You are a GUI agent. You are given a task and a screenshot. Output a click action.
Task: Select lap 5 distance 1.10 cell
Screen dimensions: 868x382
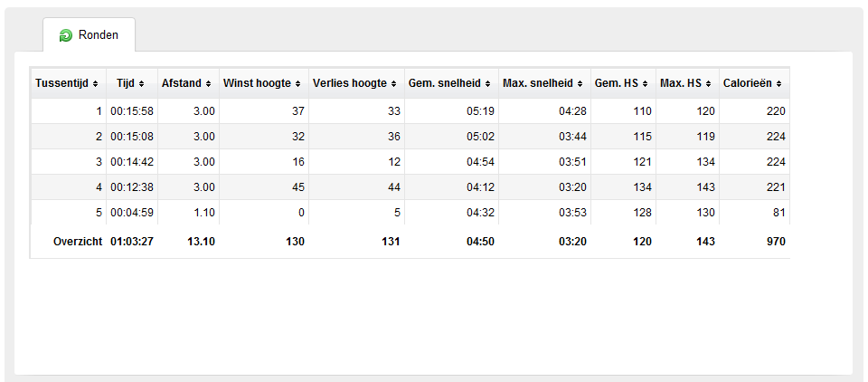coord(188,213)
